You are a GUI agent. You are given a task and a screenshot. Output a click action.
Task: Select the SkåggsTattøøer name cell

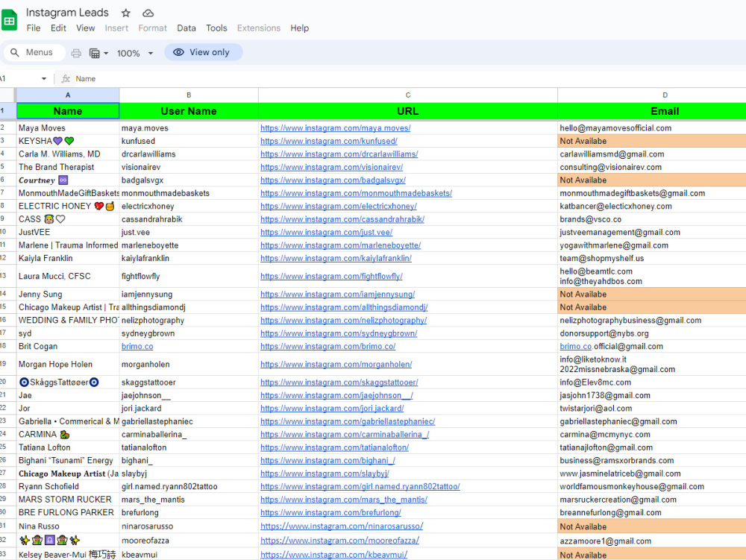click(68, 383)
